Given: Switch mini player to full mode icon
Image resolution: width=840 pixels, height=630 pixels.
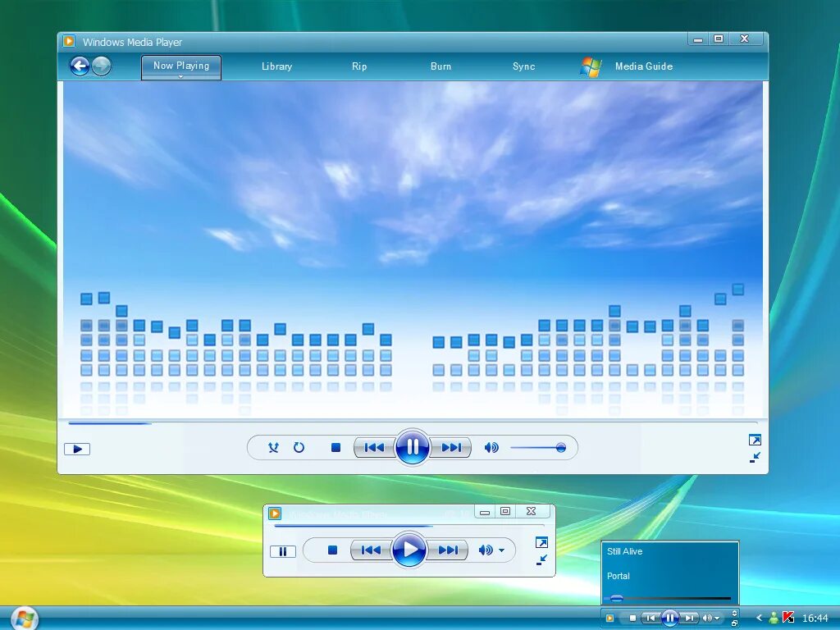Looking at the screenshot, I should [541, 543].
